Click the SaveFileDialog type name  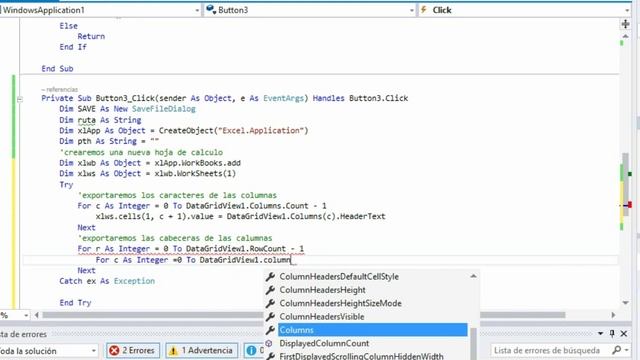click(164, 109)
